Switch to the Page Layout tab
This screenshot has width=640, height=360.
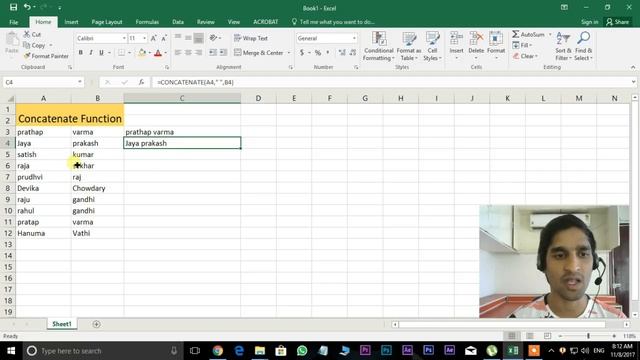click(107, 22)
